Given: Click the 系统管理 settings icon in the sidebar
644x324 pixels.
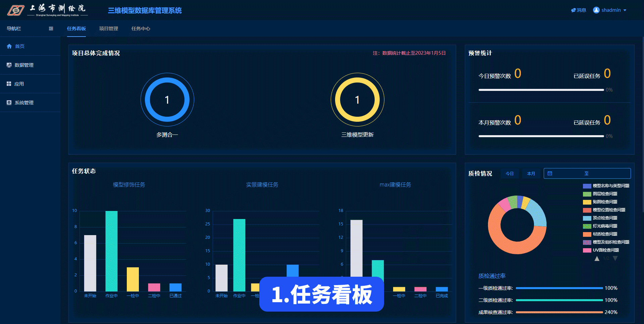Looking at the screenshot, I should [x=9, y=103].
